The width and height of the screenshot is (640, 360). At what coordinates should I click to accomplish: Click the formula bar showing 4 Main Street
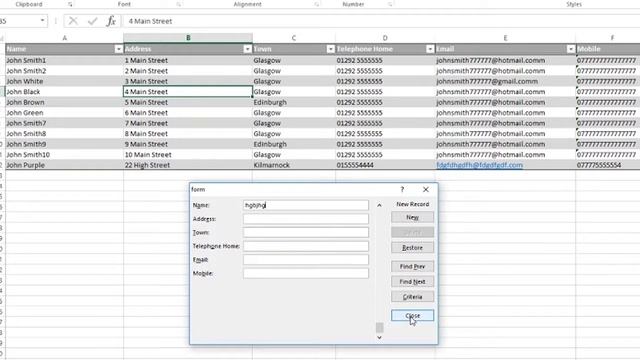[380, 21]
